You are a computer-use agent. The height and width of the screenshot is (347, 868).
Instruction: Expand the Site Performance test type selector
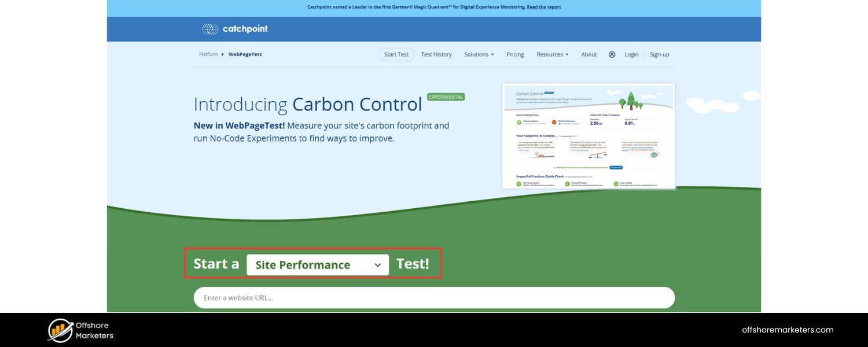318,264
